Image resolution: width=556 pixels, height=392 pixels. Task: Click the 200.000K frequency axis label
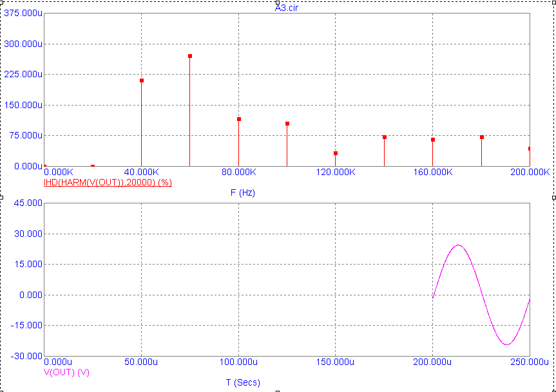pos(530,172)
